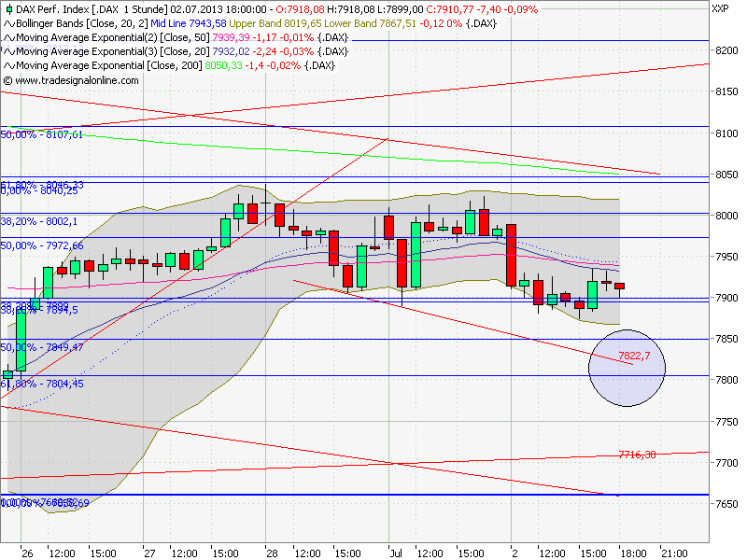Click the 7900 price axis label

(727, 298)
